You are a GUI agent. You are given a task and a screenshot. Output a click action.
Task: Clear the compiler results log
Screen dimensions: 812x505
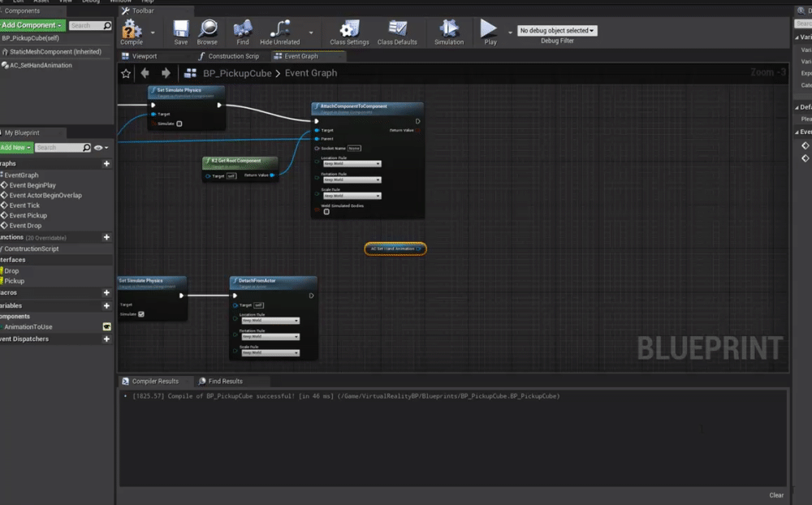point(776,495)
